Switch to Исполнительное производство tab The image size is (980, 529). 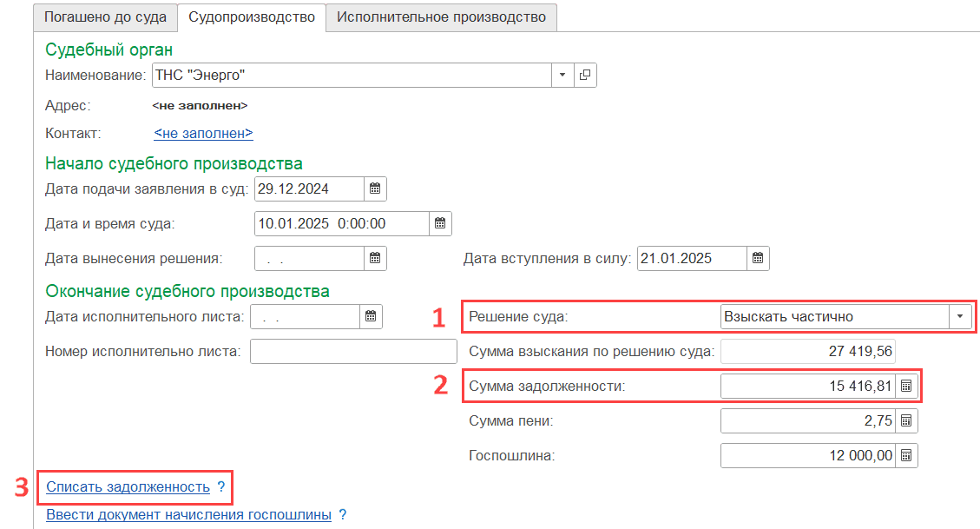tap(441, 17)
